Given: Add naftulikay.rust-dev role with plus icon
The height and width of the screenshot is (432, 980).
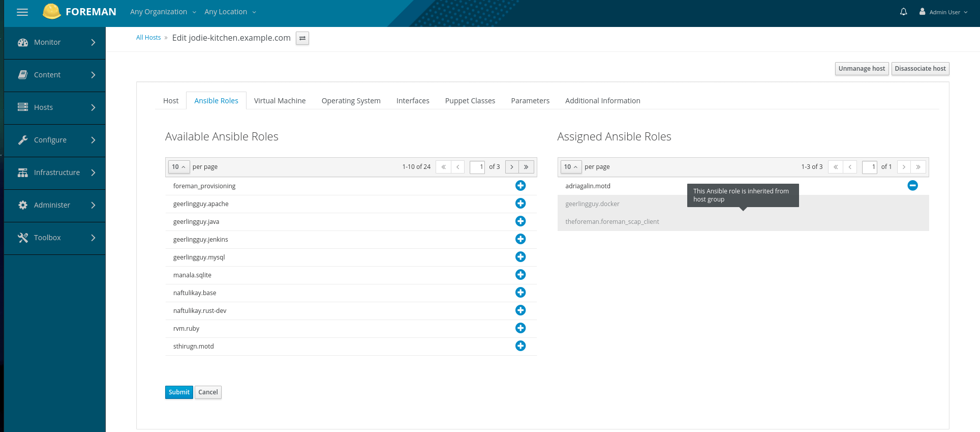Looking at the screenshot, I should pyautogui.click(x=520, y=310).
